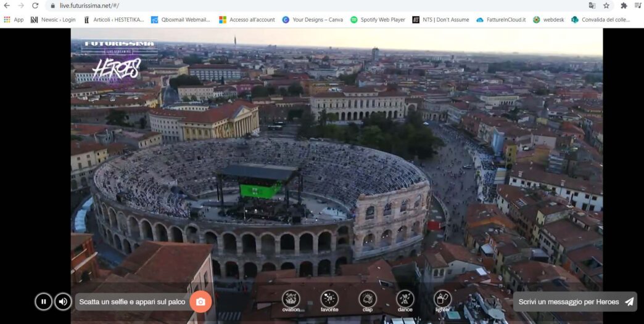The height and width of the screenshot is (324, 644).
Task: Type in 'Scrivi un messaggio per Heroes' field
Action: click(568, 302)
